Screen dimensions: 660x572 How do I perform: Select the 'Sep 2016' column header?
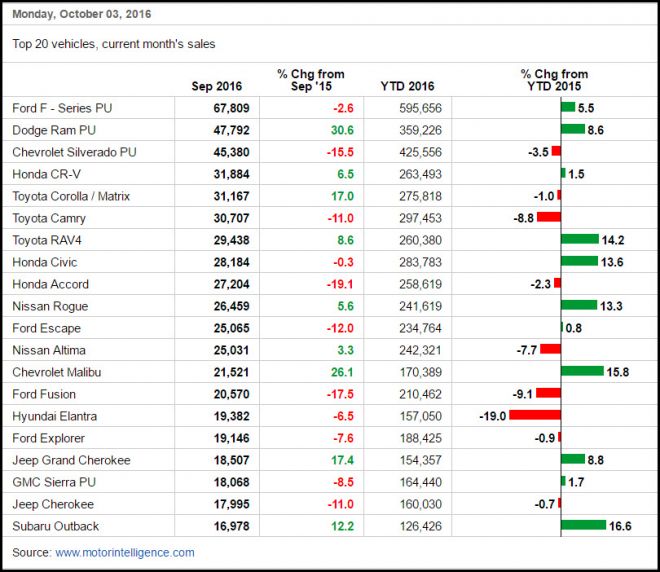point(216,86)
